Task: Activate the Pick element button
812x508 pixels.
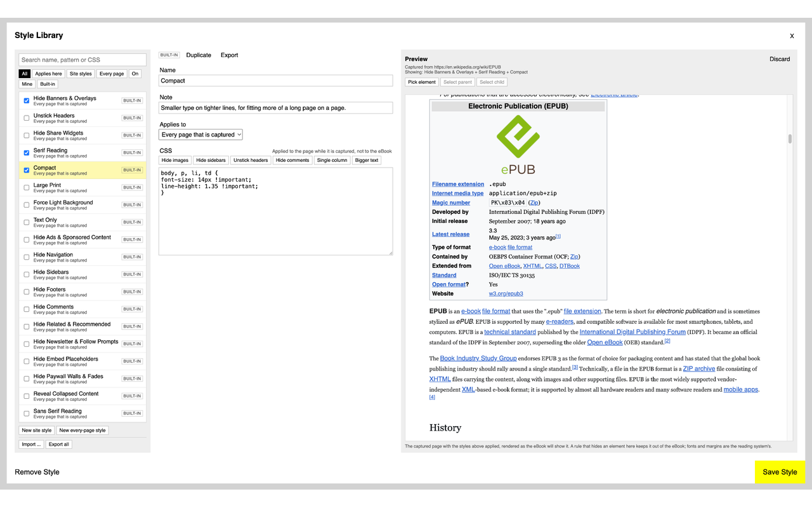Action: (422, 82)
